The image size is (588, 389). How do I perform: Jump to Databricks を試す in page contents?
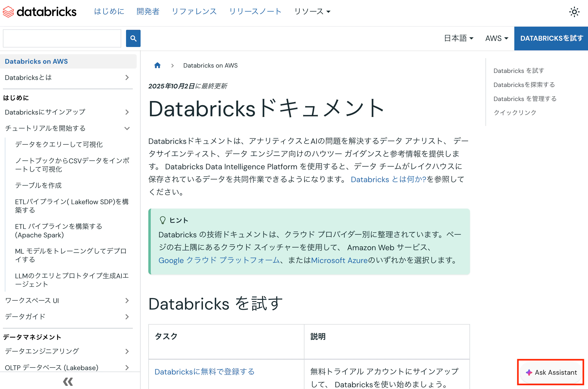[x=519, y=71]
